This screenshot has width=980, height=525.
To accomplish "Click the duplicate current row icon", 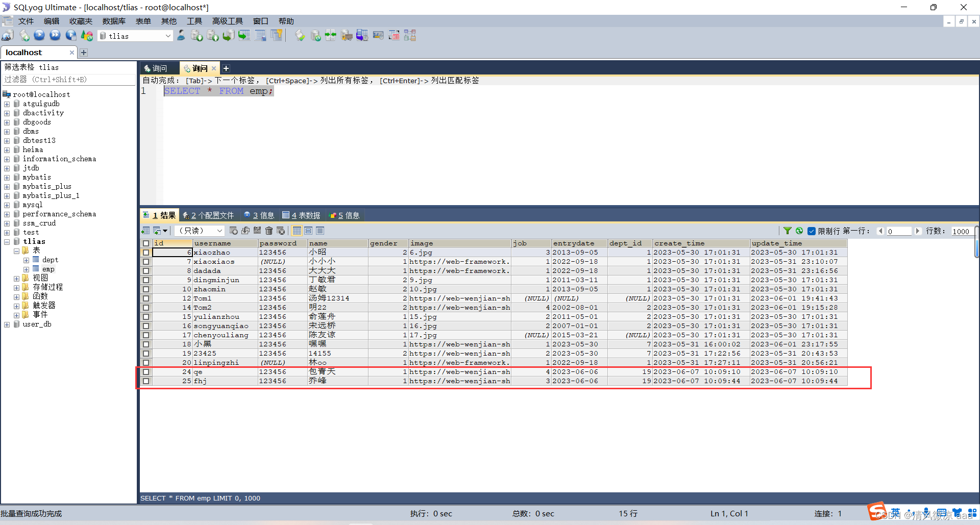I will (x=245, y=231).
